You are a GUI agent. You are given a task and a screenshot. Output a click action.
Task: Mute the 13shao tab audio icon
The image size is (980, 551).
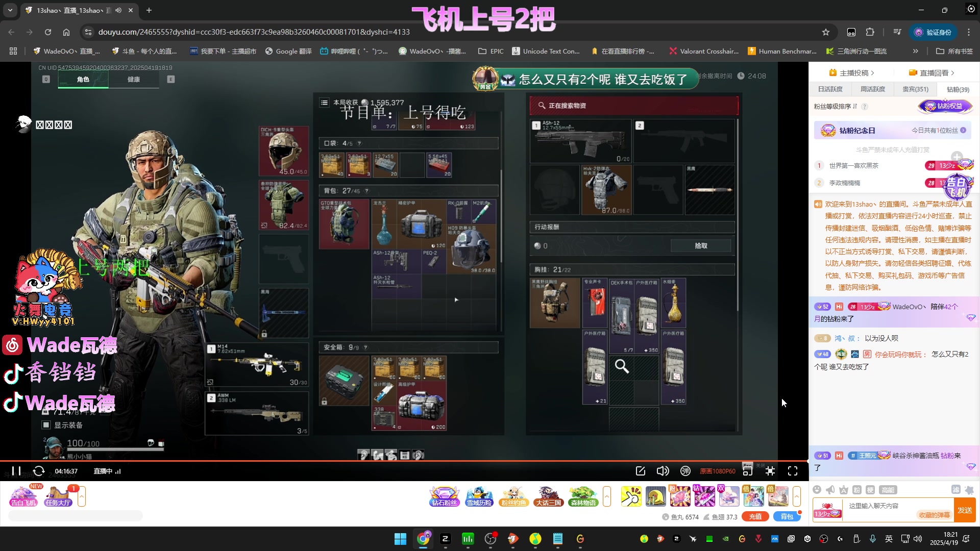coord(118,10)
